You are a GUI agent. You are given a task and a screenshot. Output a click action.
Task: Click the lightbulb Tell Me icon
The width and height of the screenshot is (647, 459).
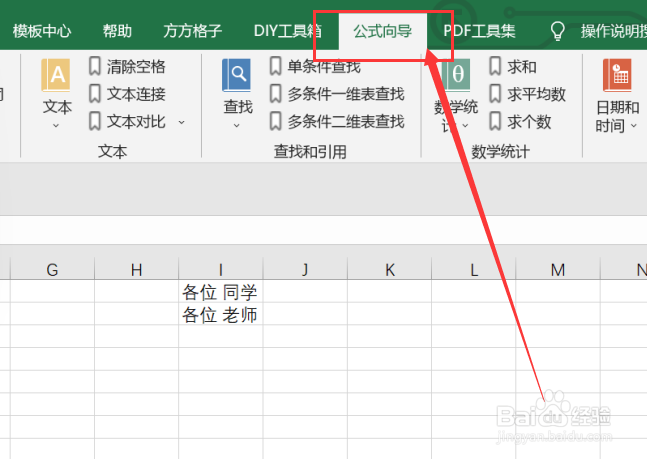pyautogui.click(x=557, y=31)
